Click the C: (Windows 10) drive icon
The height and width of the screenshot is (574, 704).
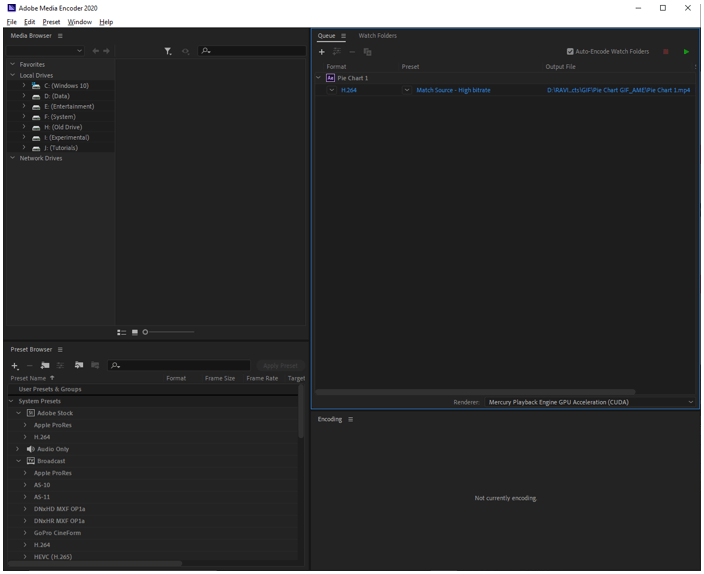tap(36, 86)
